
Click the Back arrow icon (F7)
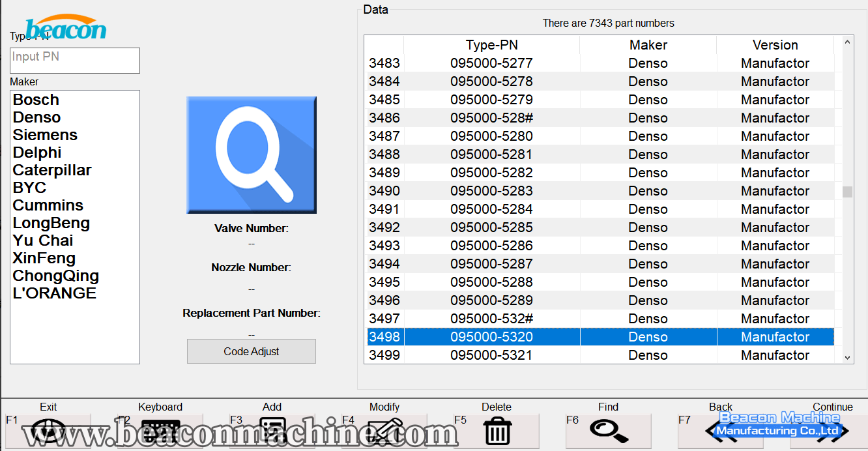click(721, 431)
